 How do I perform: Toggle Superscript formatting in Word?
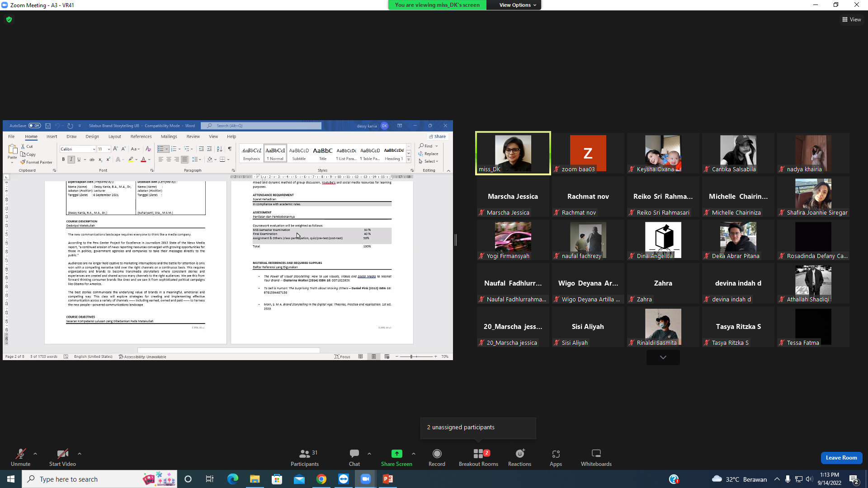click(108, 160)
